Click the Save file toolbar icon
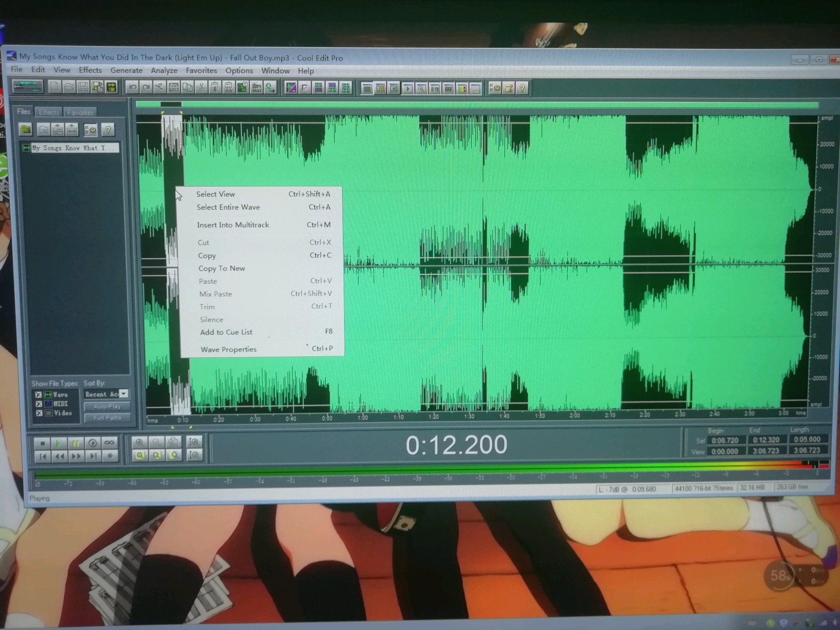The image size is (840, 630). tap(83, 87)
